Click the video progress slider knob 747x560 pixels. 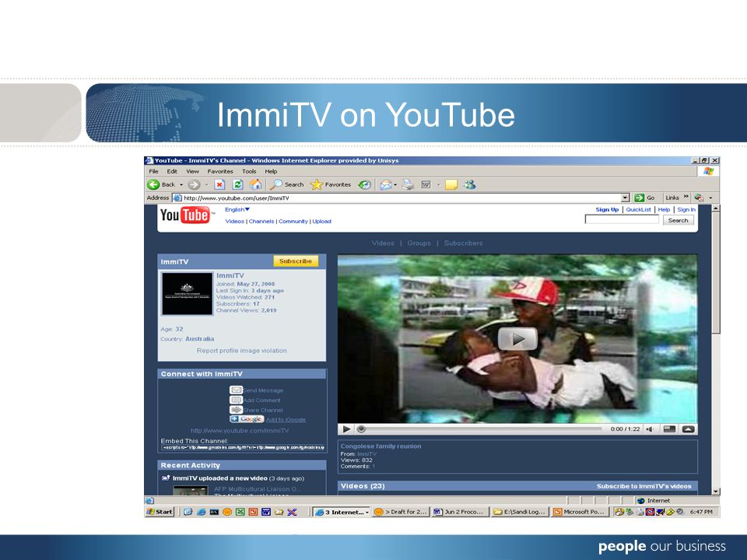361,429
